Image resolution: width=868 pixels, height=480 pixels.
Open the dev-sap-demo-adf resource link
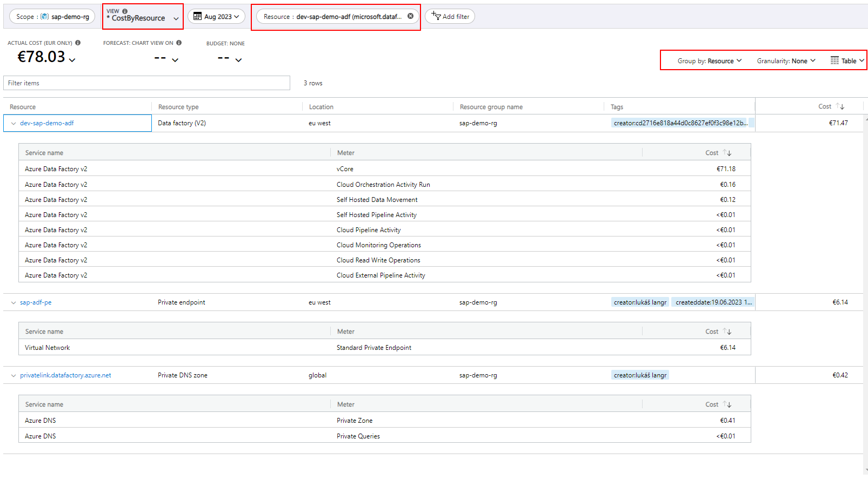(x=47, y=123)
